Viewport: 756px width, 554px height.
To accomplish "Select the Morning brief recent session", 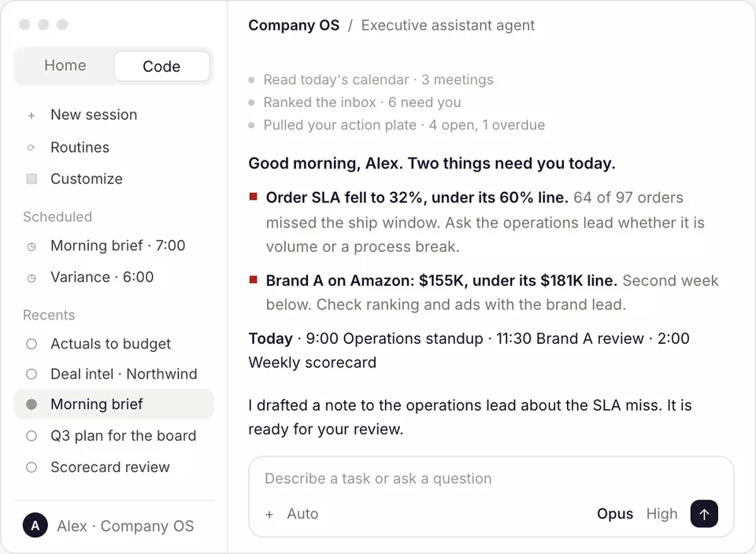I will pos(114,404).
